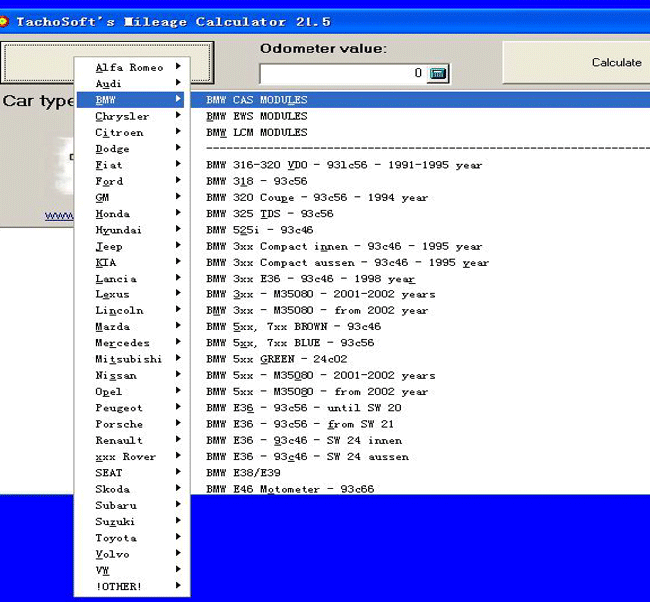Select BMW 3xx Compact innen entry
This screenshot has width=650, height=602.
pos(420,246)
